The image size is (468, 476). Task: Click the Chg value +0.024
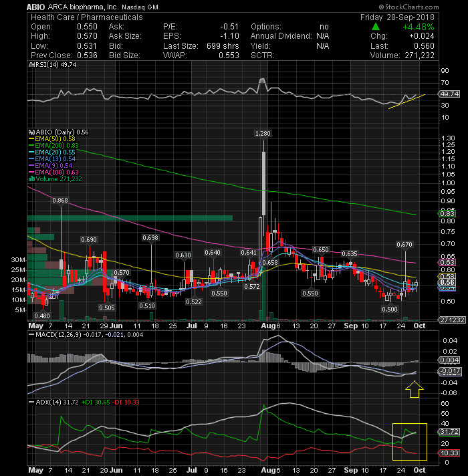(x=422, y=36)
